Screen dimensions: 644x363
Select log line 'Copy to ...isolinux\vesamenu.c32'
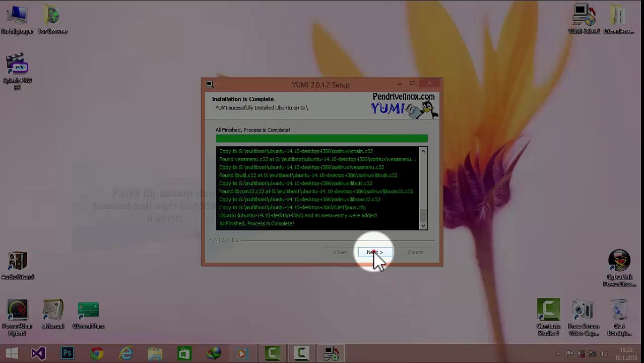301,167
